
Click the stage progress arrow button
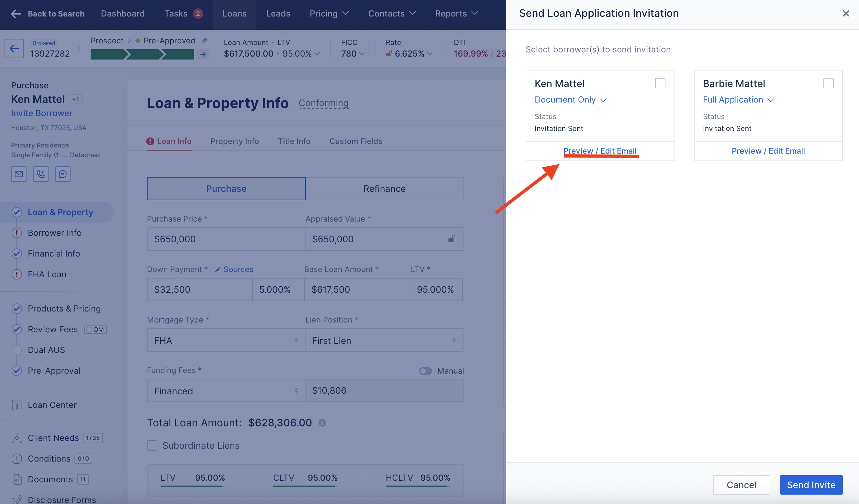point(203,54)
